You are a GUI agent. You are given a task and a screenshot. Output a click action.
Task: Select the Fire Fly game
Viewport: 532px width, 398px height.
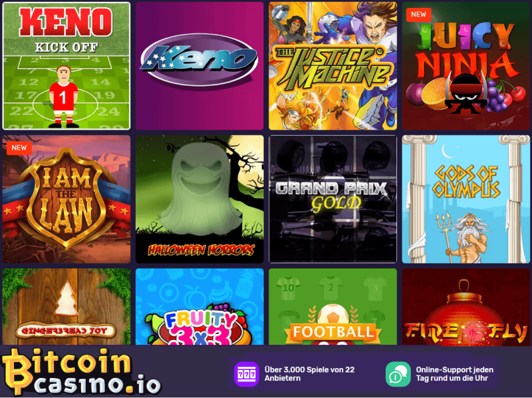coord(466,307)
